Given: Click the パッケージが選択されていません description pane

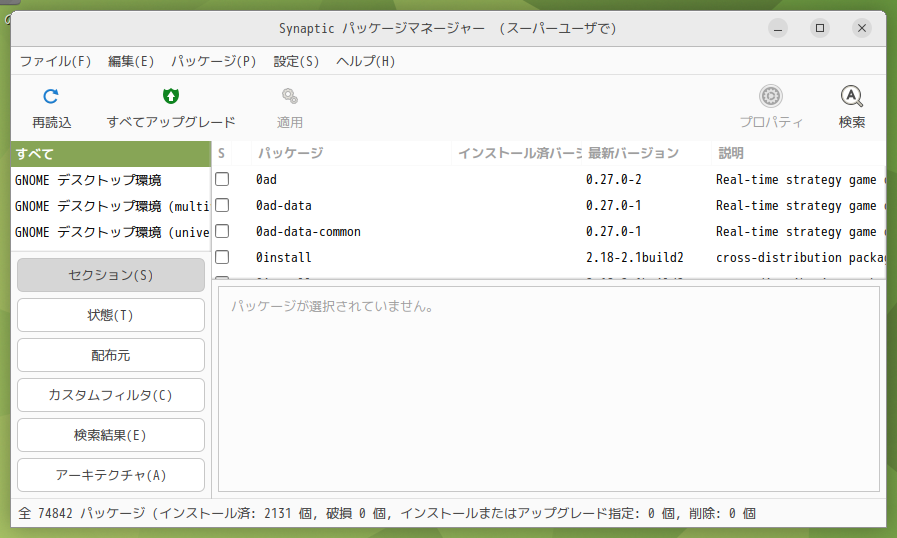Looking at the screenshot, I should click(549, 389).
